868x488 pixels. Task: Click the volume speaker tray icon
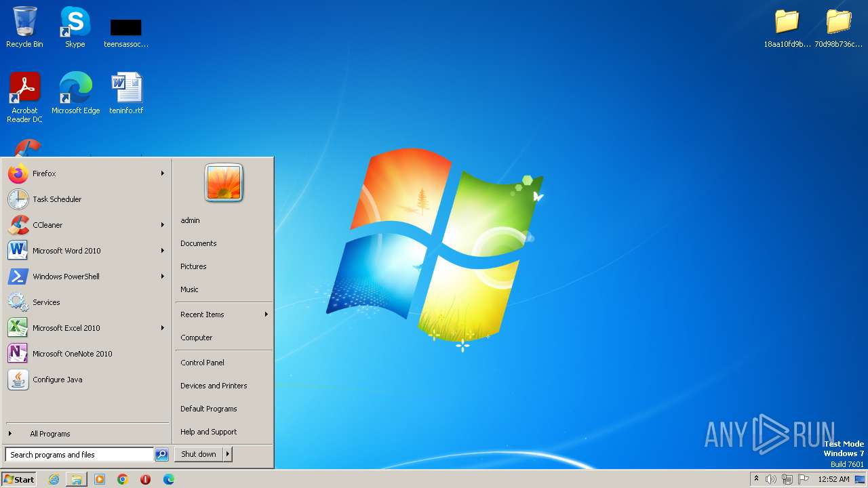pos(771,479)
